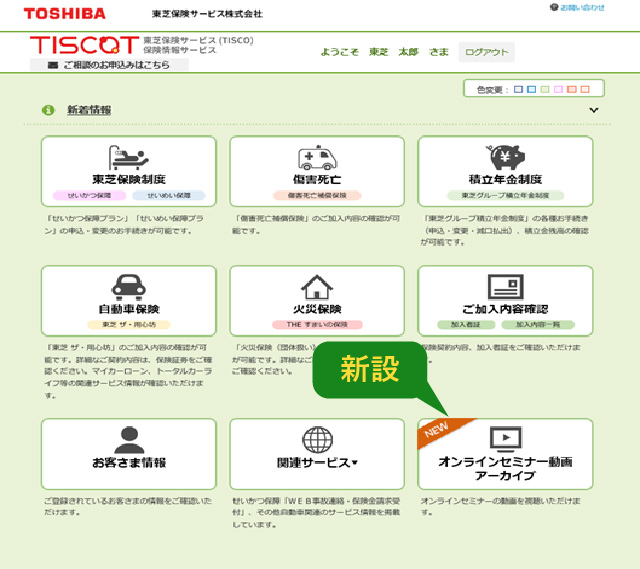Screen dimensions: 640x569
Task: Click the house icon for 火災保険
Action: point(317,287)
